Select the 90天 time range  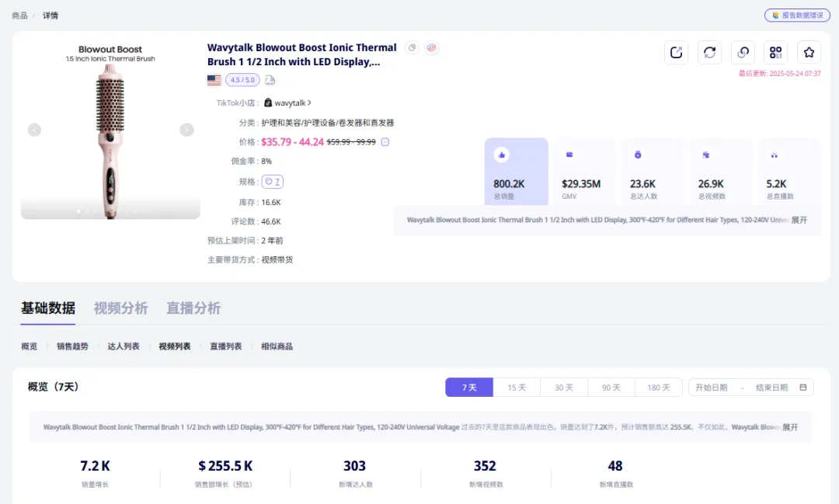pos(611,388)
